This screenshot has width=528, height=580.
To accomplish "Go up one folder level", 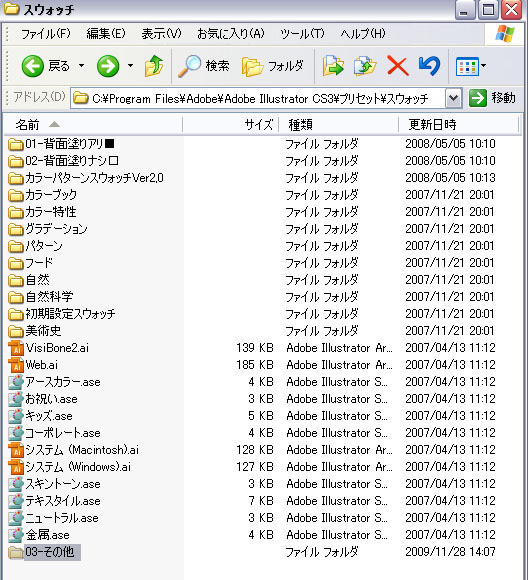I will click(x=154, y=66).
